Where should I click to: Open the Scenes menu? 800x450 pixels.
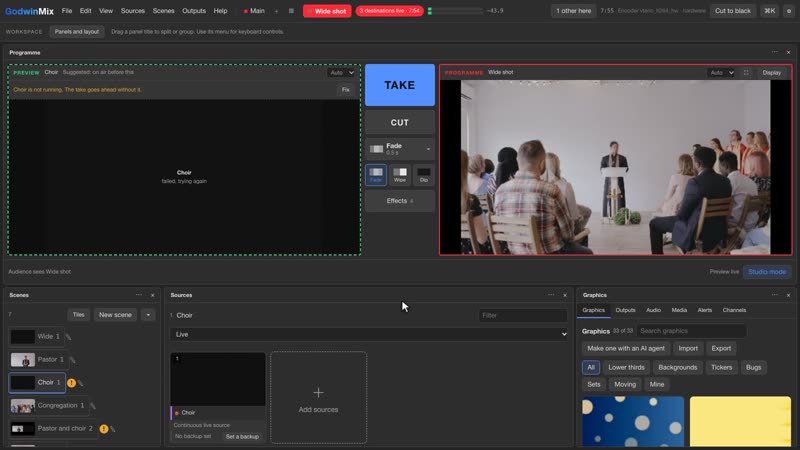point(163,11)
